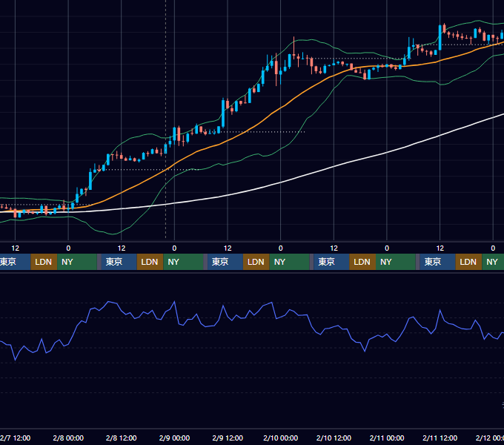This screenshot has width=504, height=445.
Task: Select the 東京 session block on 2/8
Action: coord(119,262)
